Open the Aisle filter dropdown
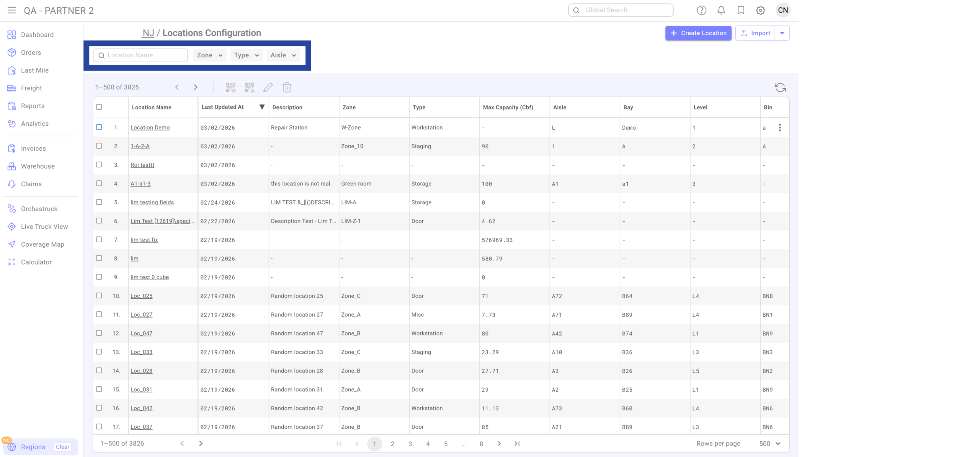The width and height of the screenshot is (980, 457). pyautogui.click(x=283, y=55)
